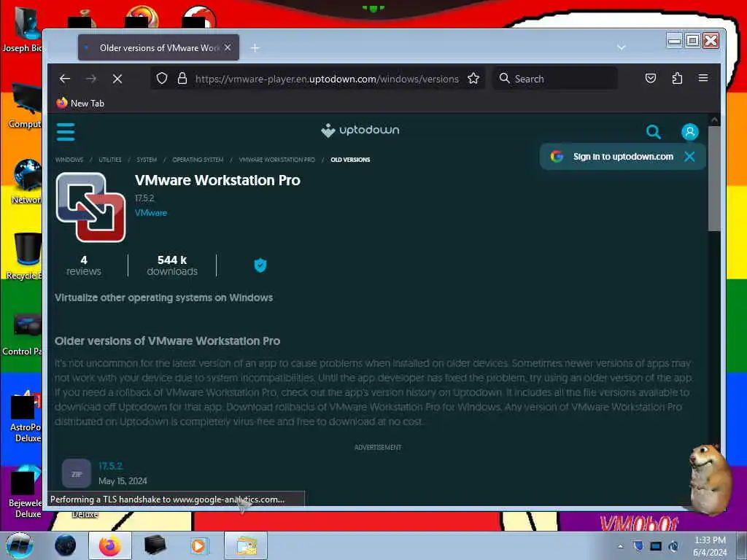Image resolution: width=747 pixels, height=560 pixels.
Task: Open the Uptodown site search
Action: (653, 132)
